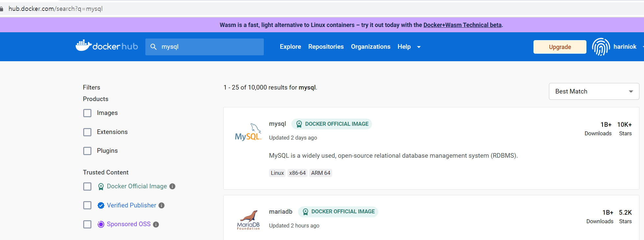Click the x86-64 tag on mysql card
This screenshot has width=644, height=240.
coord(297,173)
